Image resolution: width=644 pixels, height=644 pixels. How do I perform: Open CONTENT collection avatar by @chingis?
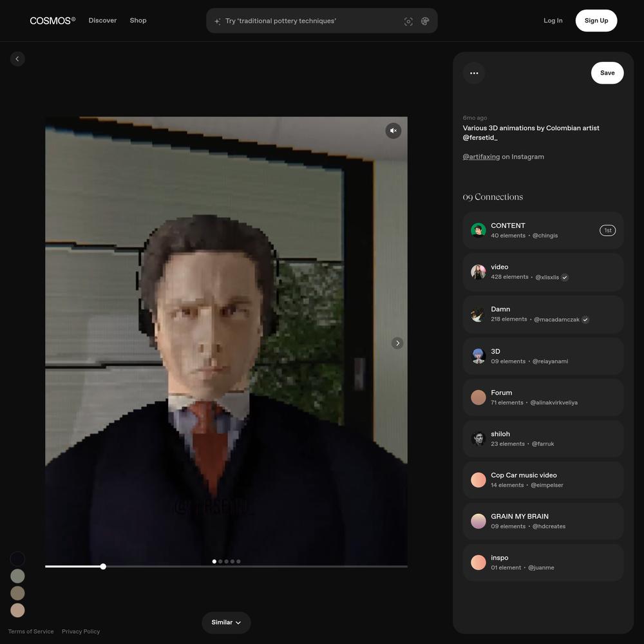(x=478, y=231)
